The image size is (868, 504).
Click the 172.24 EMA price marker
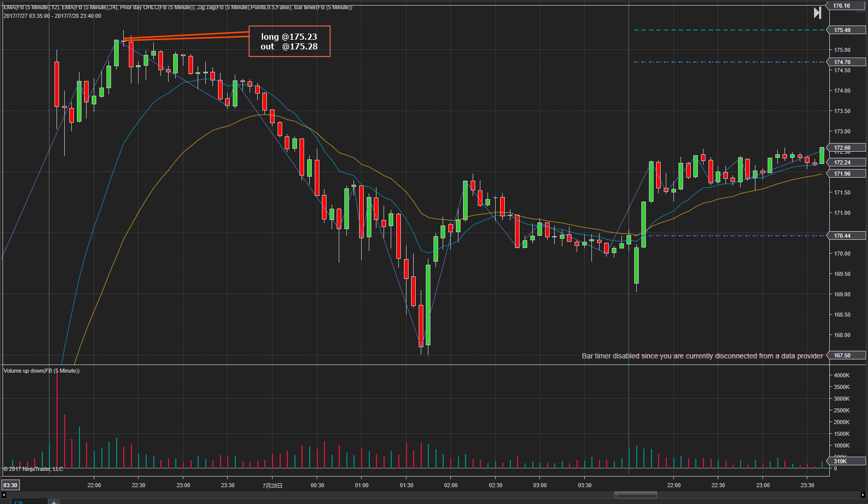tap(847, 162)
